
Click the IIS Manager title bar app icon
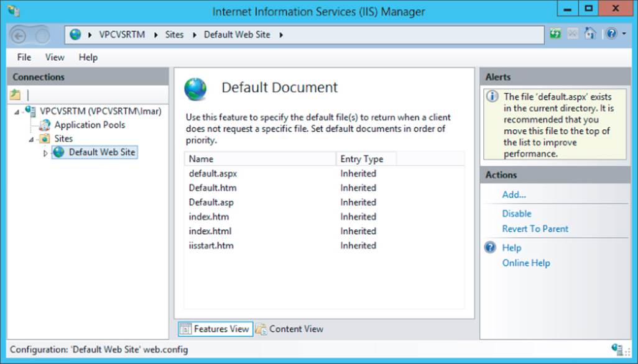click(x=14, y=11)
